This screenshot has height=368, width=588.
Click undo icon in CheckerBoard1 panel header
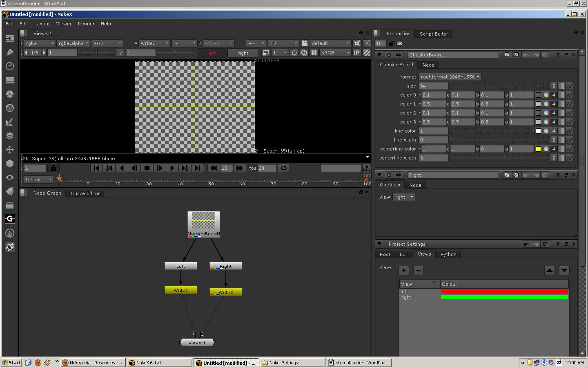pyautogui.click(x=526, y=55)
